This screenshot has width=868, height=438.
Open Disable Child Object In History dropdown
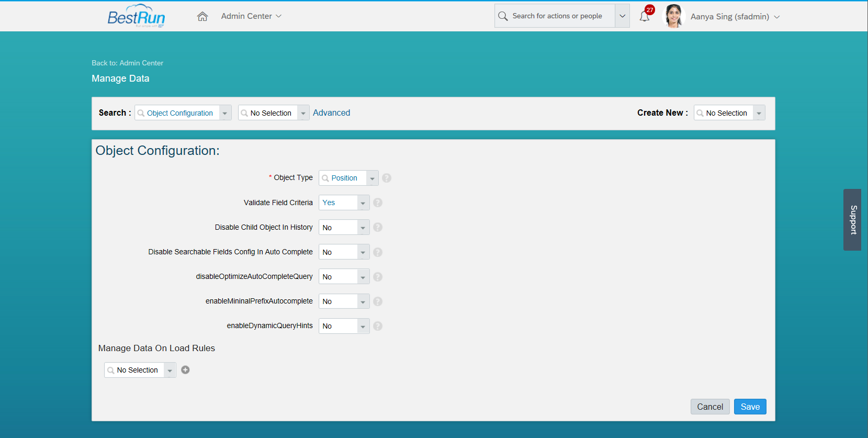tap(363, 228)
